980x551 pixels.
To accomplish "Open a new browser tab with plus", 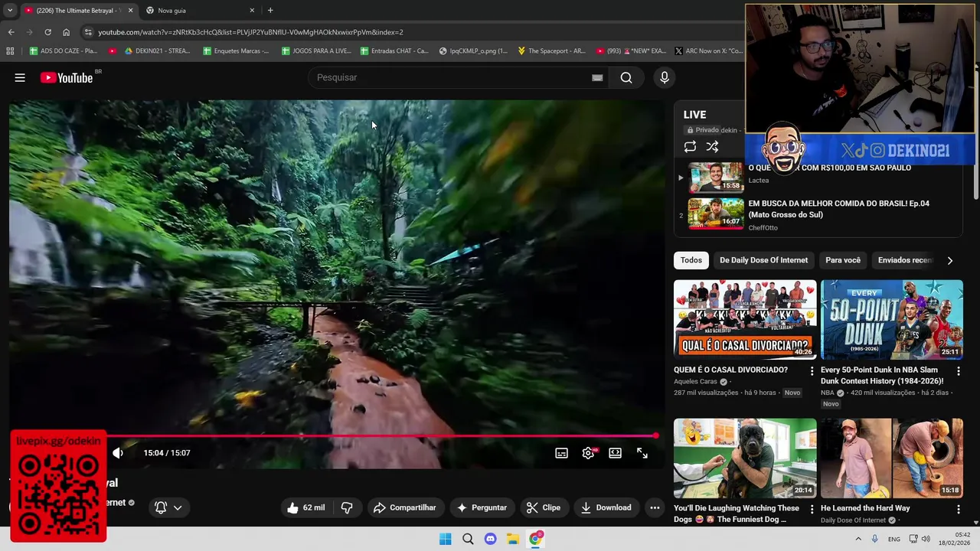I will [x=270, y=11].
